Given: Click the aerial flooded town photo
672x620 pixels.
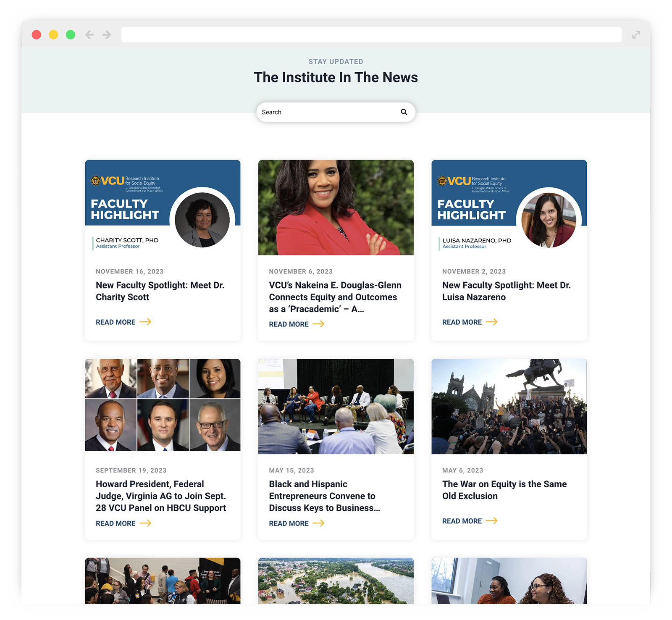Looking at the screenshot, I should pyautogui.click(x=336, y=581).
